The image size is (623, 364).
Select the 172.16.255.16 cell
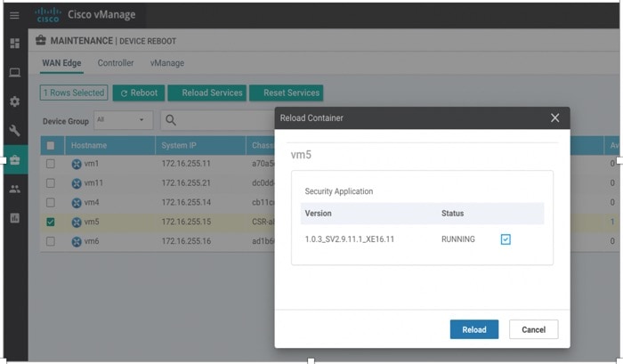click(186, 241)
